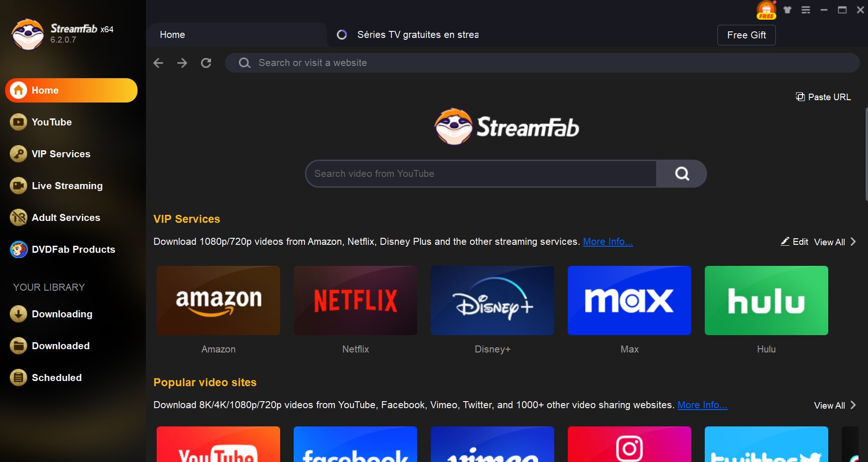Viewport: 868px width, 462px height.
Task: Open the Home sidebar item
Action: (x=71, y=90)
